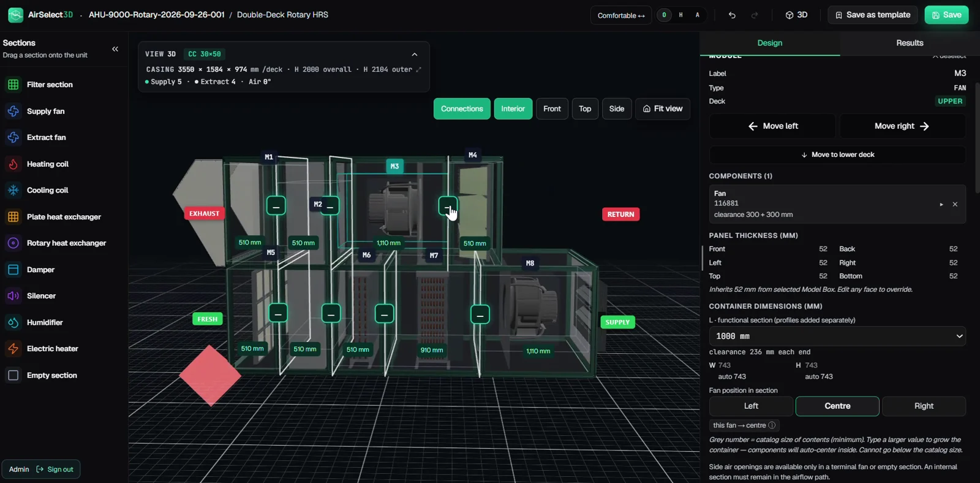Pick the Silencer section icon
The height and width of the screenshot is (483, 980).
pos(13,295)
